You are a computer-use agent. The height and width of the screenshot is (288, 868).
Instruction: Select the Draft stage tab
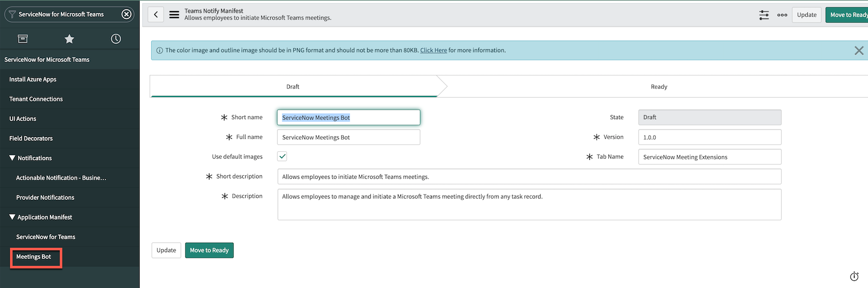[293, 86]
